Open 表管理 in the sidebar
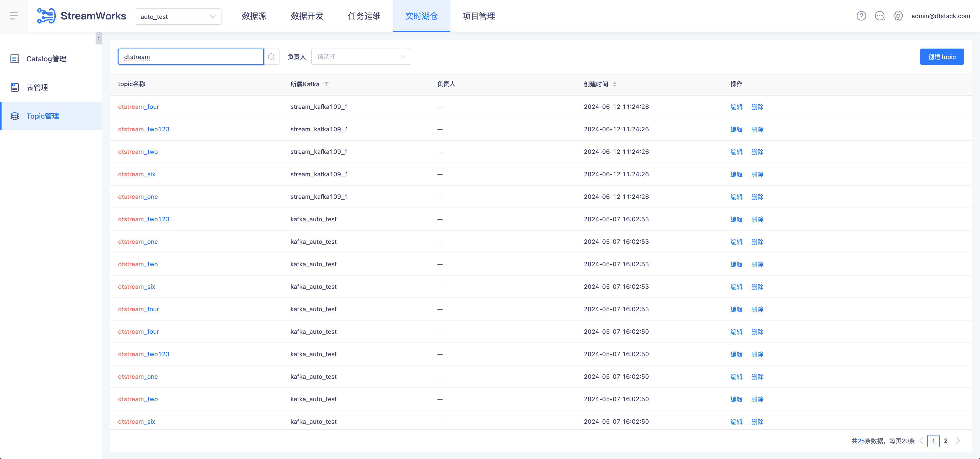This screenshot has width=980, height=459. tap(51, 87)
